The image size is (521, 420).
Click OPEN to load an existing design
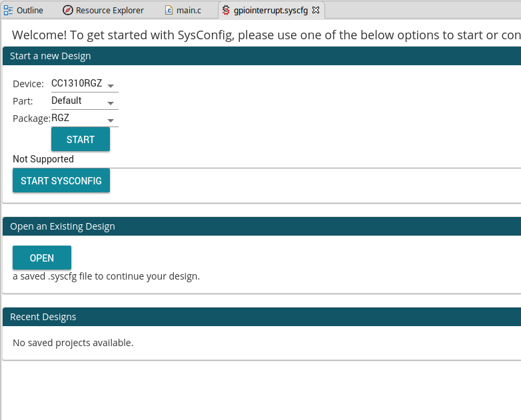coord(42,258)
